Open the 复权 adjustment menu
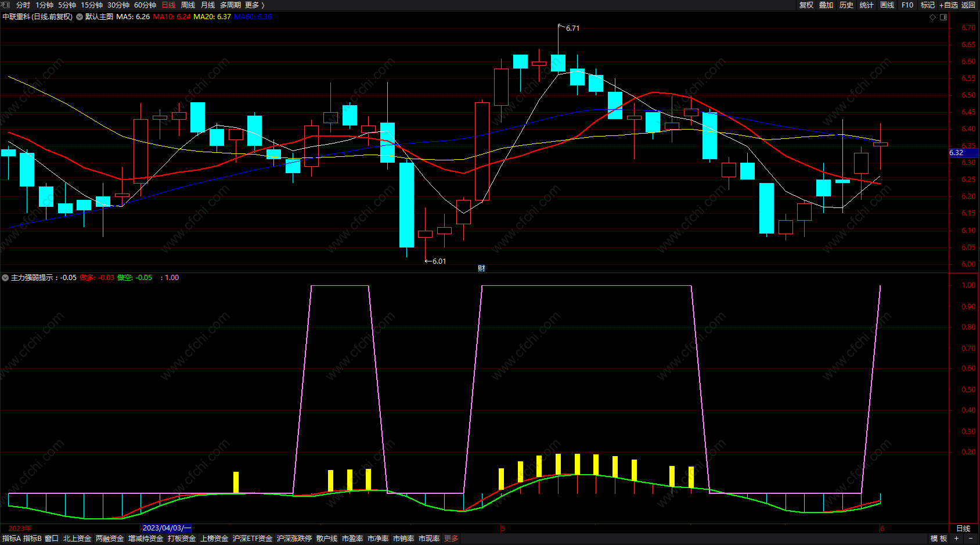 pos(806,5)
